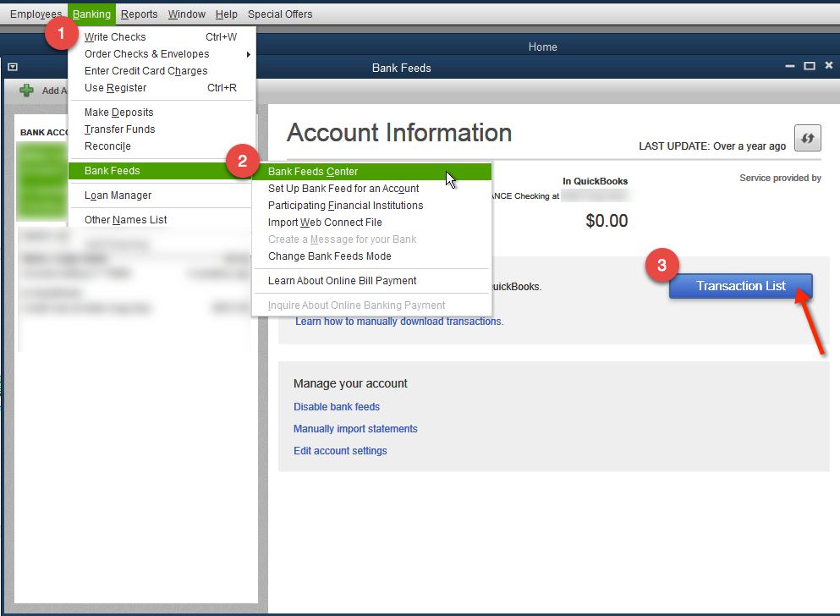
Task: Select Import Web Connect File
Action: [x=372, y=223]
